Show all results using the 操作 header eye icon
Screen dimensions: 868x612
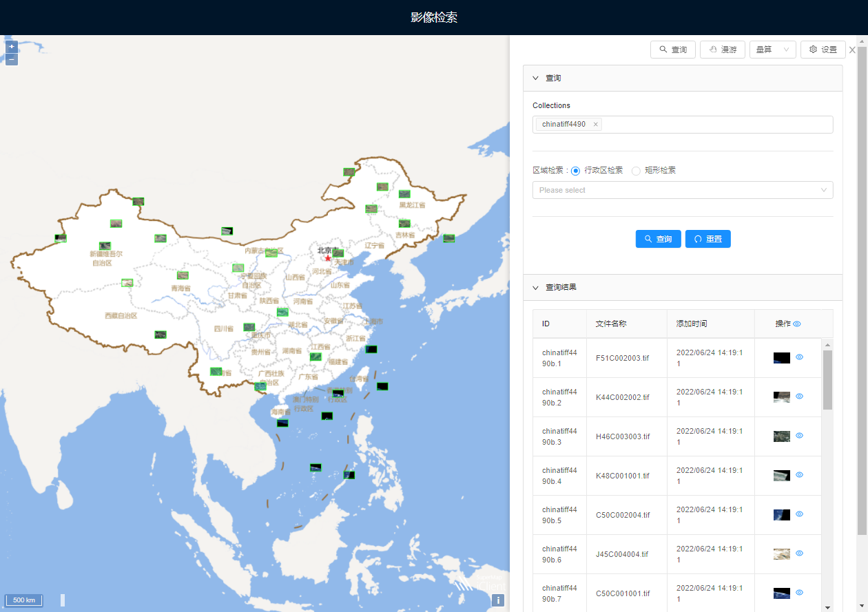coord(797,324)
